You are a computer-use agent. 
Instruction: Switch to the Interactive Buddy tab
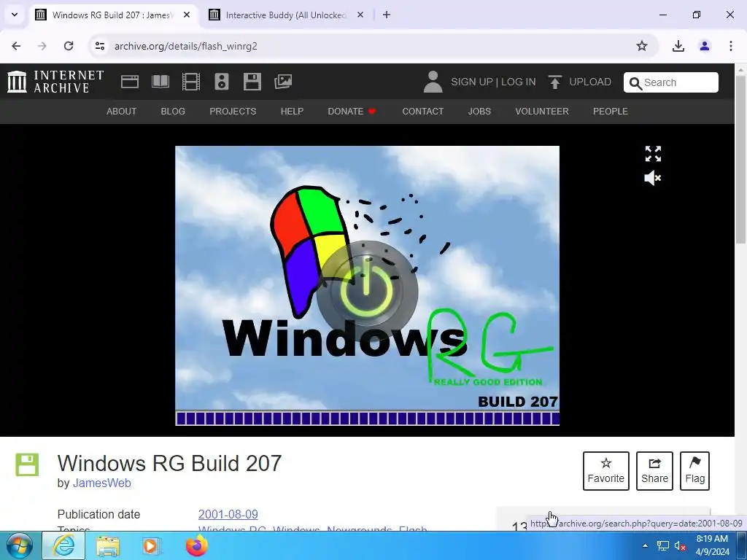(x=286, y=15)
